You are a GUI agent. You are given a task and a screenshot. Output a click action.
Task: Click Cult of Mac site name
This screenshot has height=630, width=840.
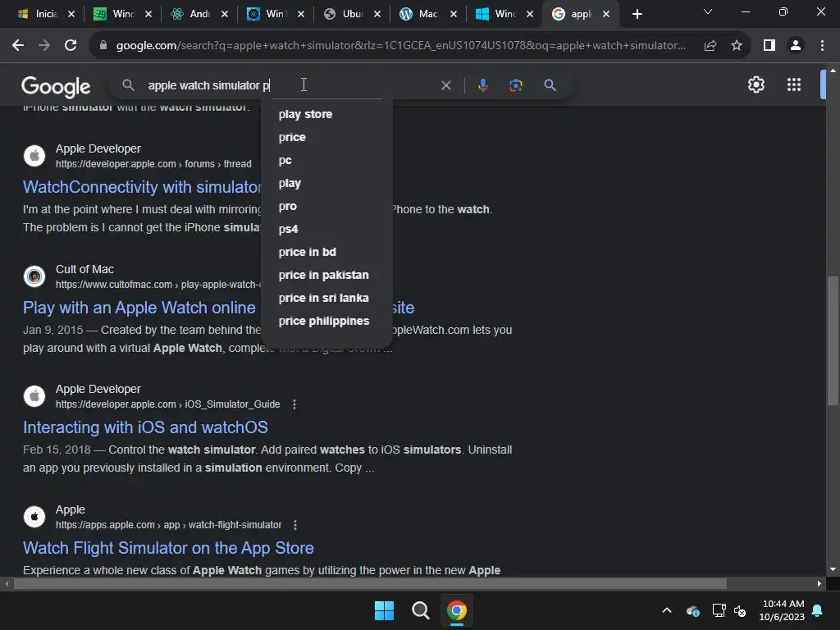[x=84, y=269]
